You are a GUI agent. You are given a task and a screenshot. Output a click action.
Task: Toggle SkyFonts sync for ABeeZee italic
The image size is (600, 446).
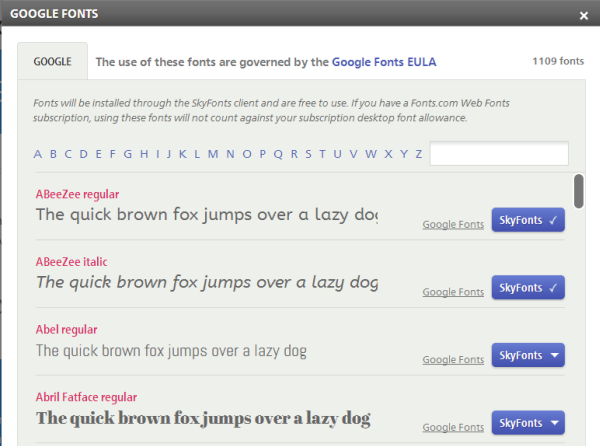528,288
